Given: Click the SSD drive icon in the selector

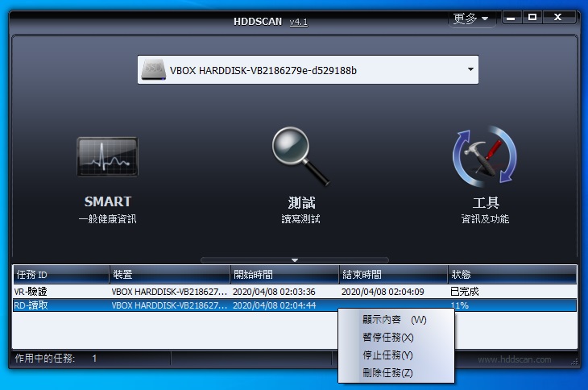Looking at the screenshot, I should [153, 70].
